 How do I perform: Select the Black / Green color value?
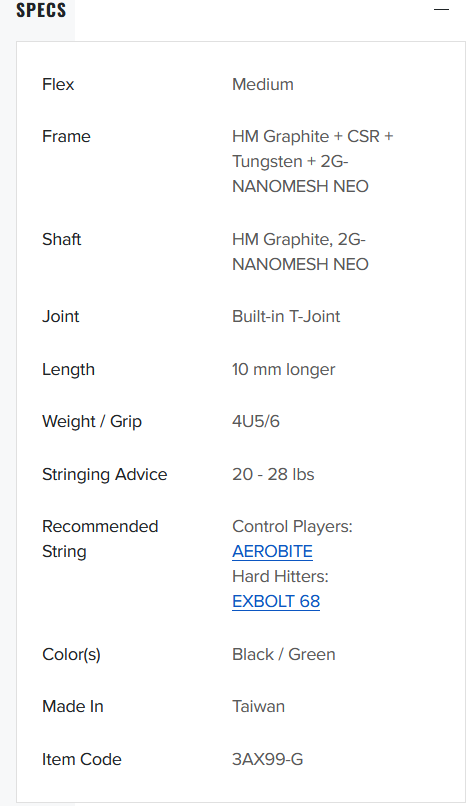click(284, 654)
